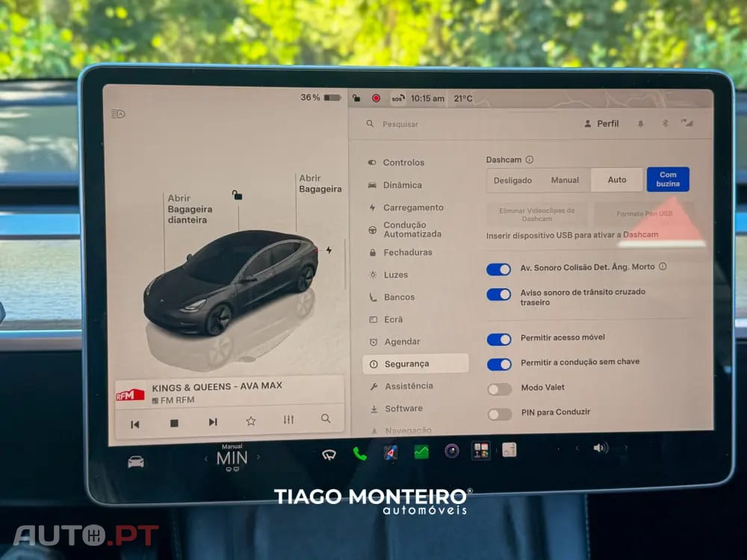The width and height of the screenshot is (747, 560).
Task: Set Dashcam to Auto
Action: [616, 179]
